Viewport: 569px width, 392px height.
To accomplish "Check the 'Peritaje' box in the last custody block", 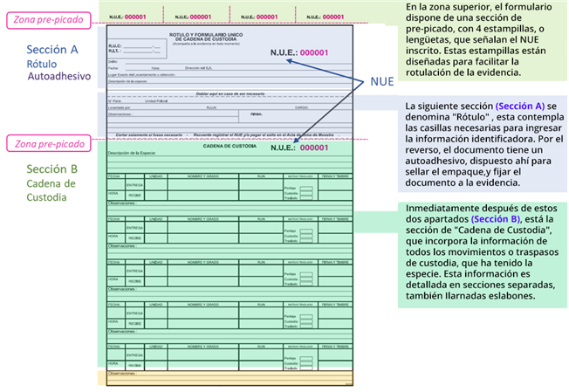I will pyautogui.click(x=306, y=359).
